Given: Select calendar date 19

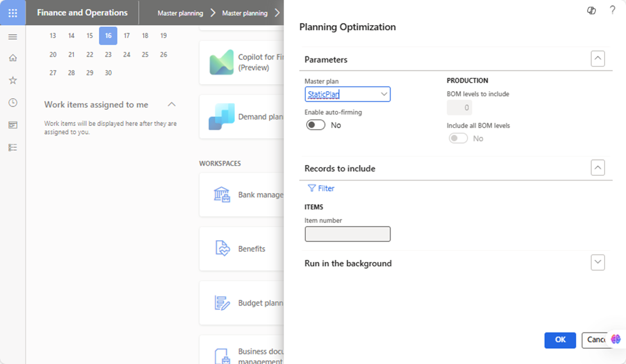Looking at the screenshot, I should point(163,35).
